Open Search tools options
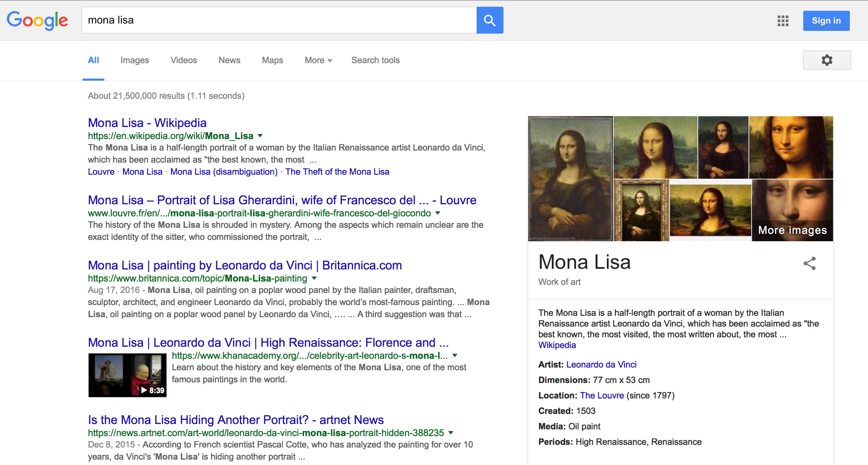 point(375,60)
